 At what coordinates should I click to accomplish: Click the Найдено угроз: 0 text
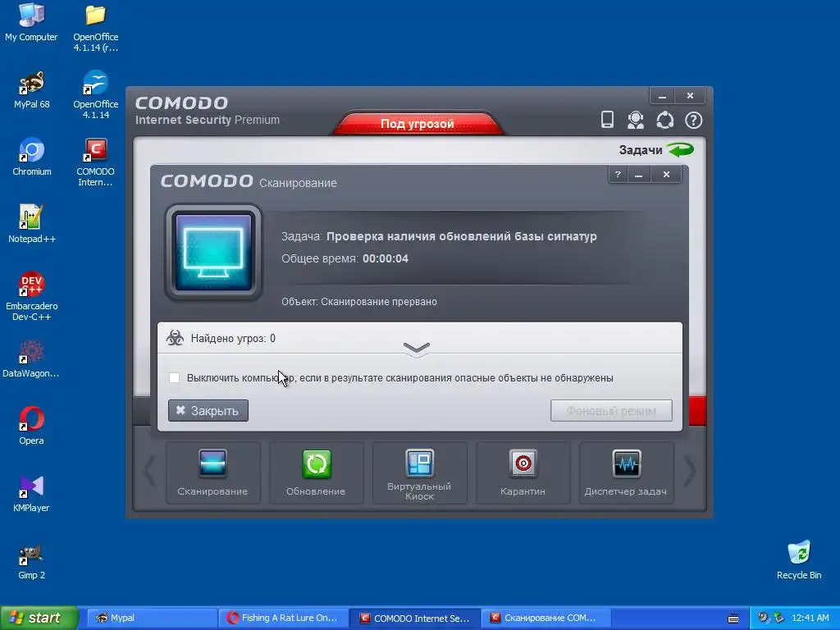pyautogui.click(x=233, y=339)
